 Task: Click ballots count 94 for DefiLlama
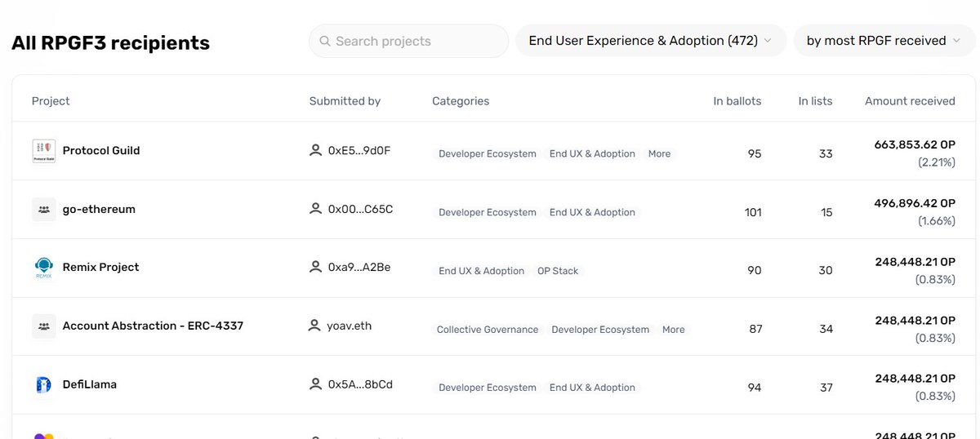(755, 388)
